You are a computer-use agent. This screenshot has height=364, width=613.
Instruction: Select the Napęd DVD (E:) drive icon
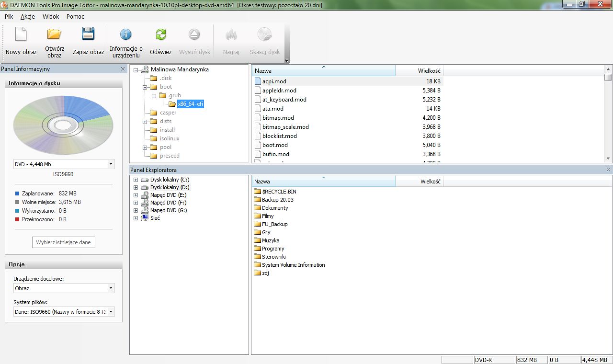[x=145, y=195]
